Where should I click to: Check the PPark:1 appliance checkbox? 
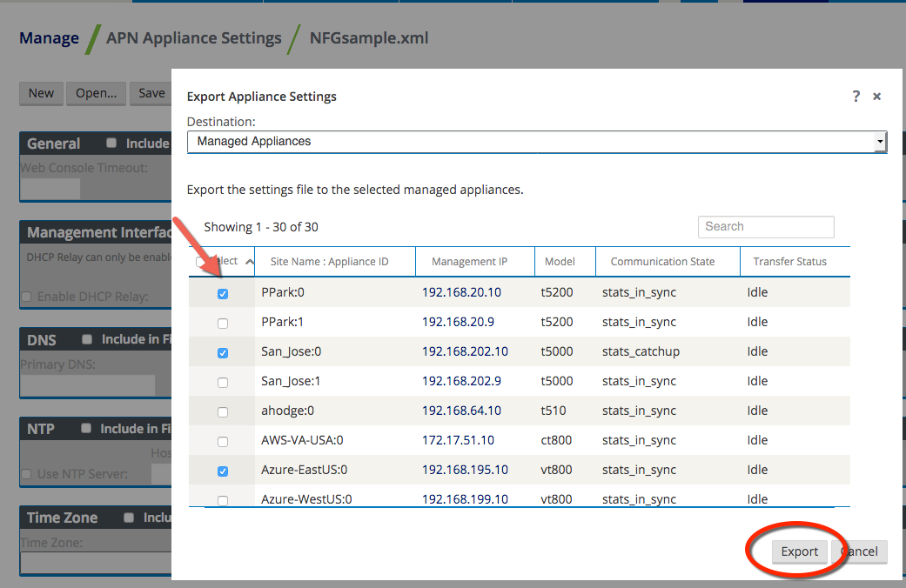223,324
